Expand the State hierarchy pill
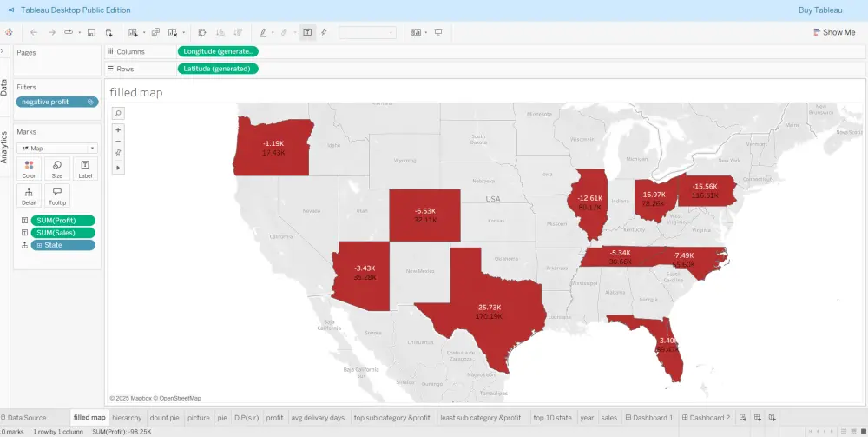 39,245
